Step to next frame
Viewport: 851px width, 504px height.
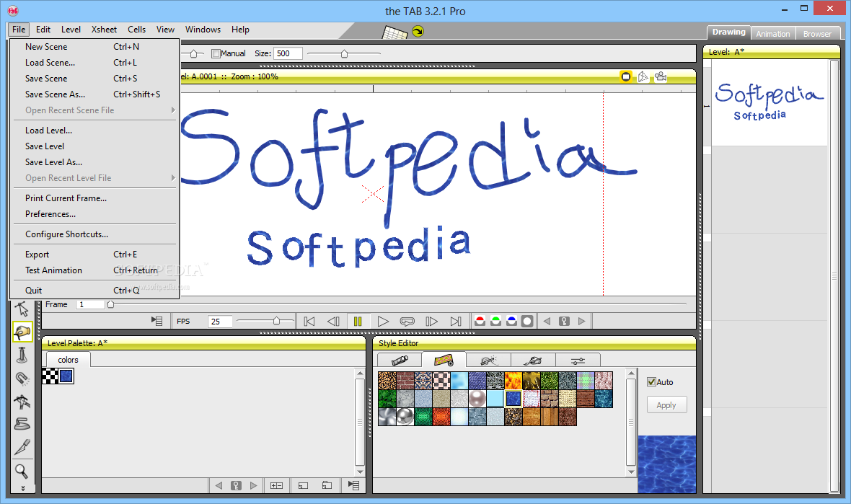(x=431, y=321)
